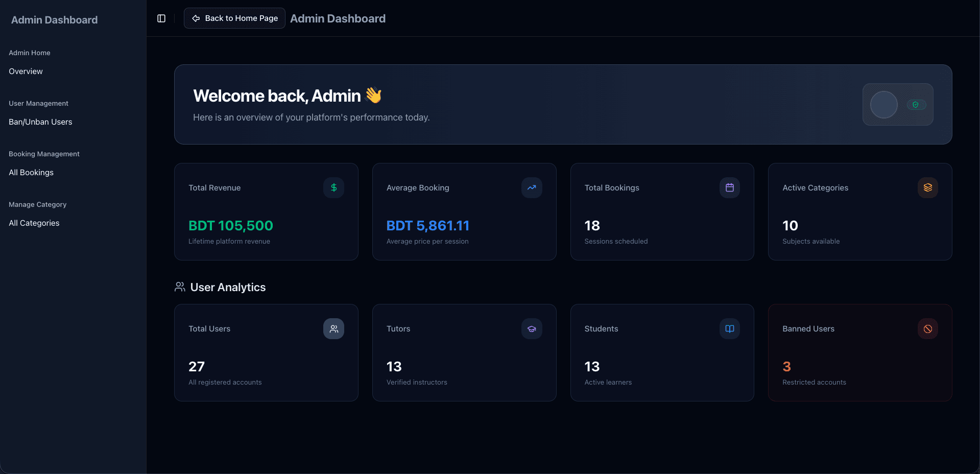Click the green shield badge in welcome banner
980x474 pixels.
[x=916, y=105]
